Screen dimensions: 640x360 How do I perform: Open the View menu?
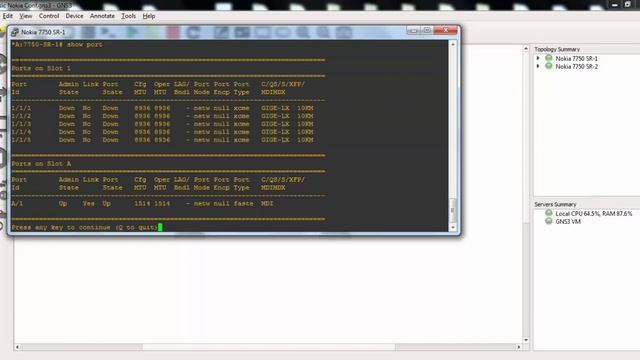coord(25,16)
